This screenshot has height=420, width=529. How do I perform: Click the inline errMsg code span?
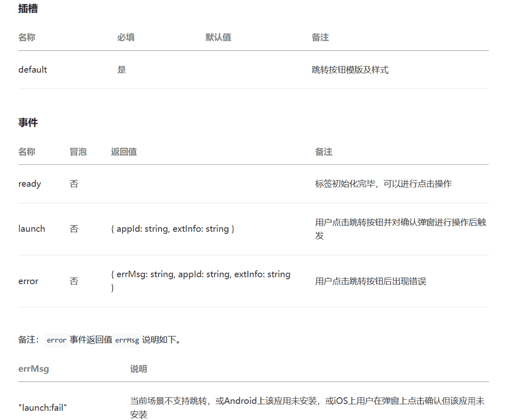(127, 340)
